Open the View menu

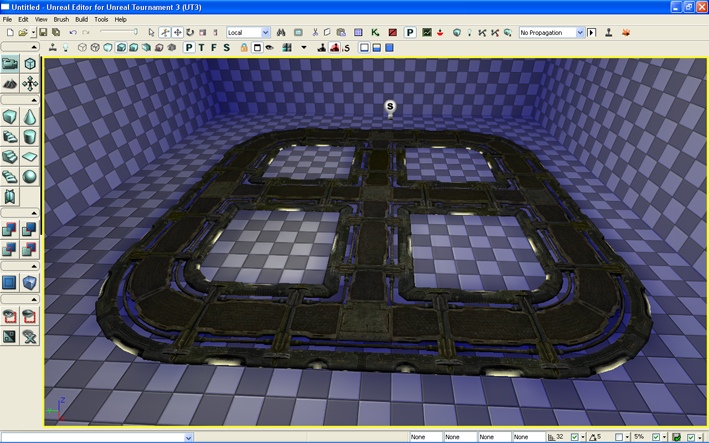[41, 19]
